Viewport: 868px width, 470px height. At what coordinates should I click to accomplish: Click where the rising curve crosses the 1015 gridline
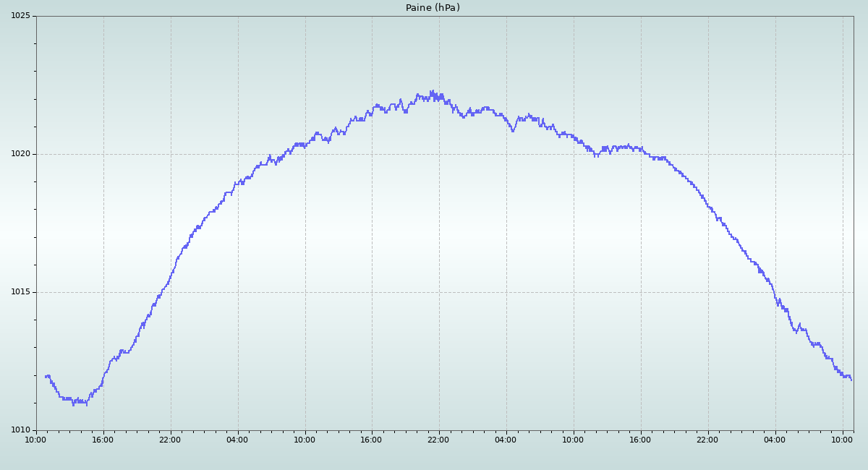tap(162, 292)
